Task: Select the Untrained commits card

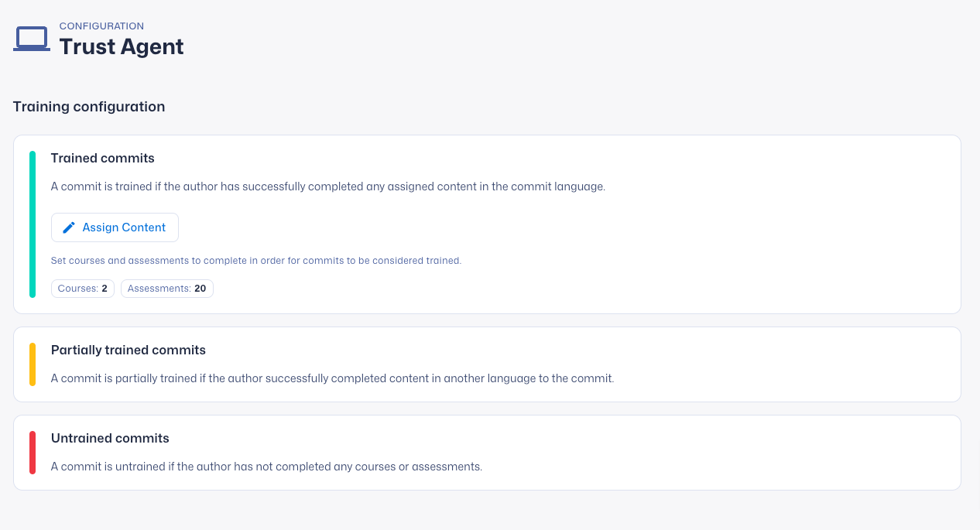Action: point(486,452)
